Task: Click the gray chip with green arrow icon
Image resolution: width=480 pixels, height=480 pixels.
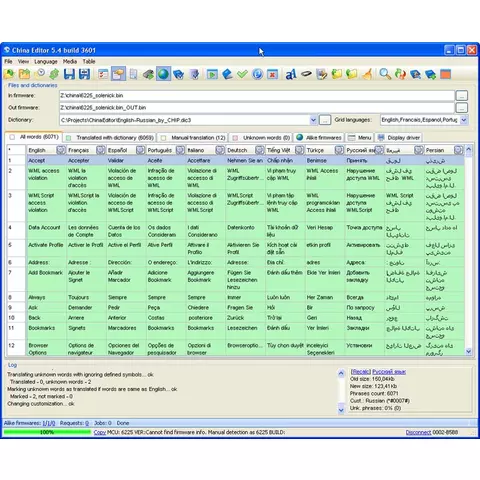Action: click(x=148, y=74)
